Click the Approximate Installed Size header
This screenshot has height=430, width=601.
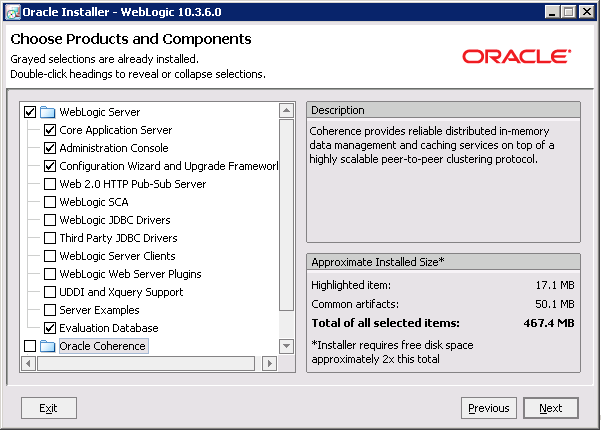[443, 262]
